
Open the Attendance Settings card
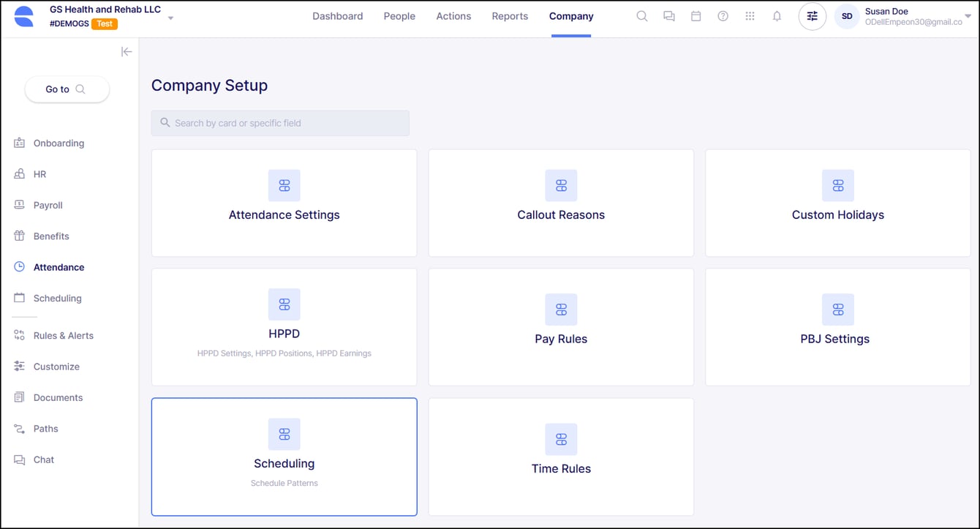(284, 203)
